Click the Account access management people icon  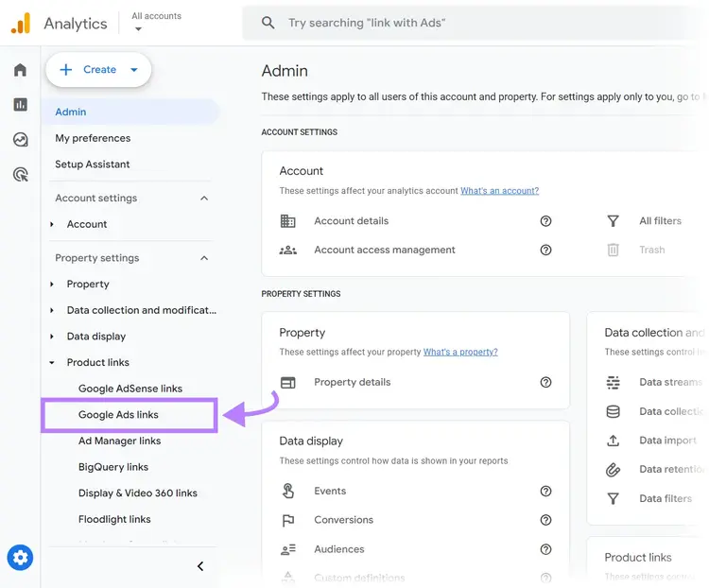point(287,251)
